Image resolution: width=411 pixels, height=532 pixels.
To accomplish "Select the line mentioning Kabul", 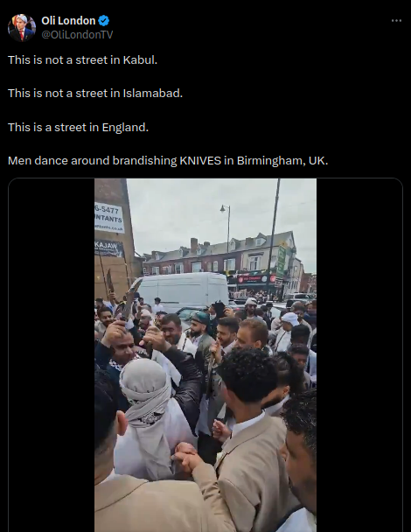I will tap(82, 60).
